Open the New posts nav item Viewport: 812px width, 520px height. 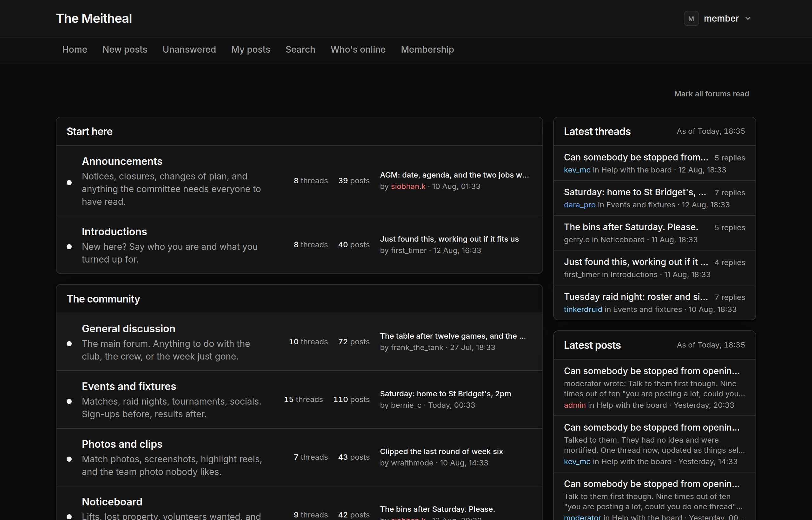coord(125,50)
